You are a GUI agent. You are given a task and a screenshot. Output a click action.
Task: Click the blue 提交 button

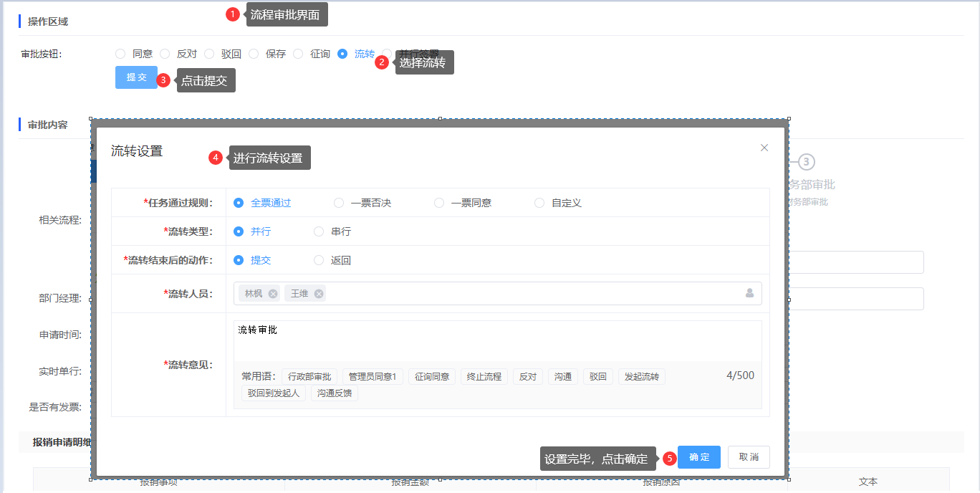(136, 77)
